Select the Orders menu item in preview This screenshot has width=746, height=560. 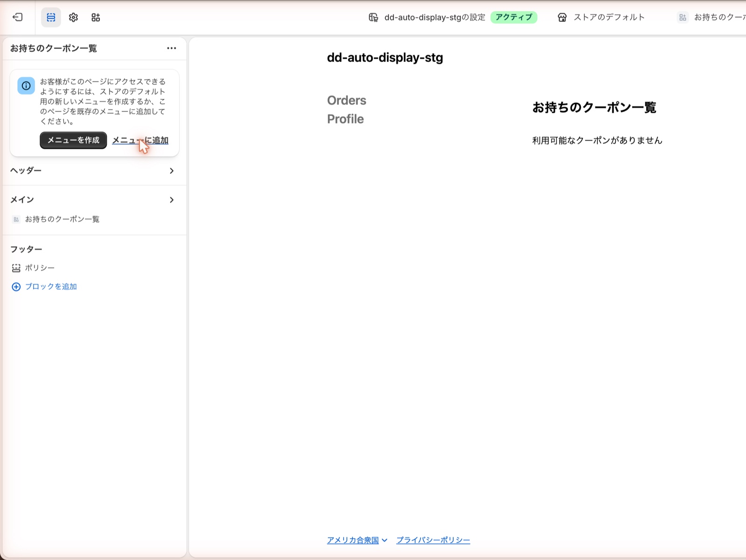(346, 101)
